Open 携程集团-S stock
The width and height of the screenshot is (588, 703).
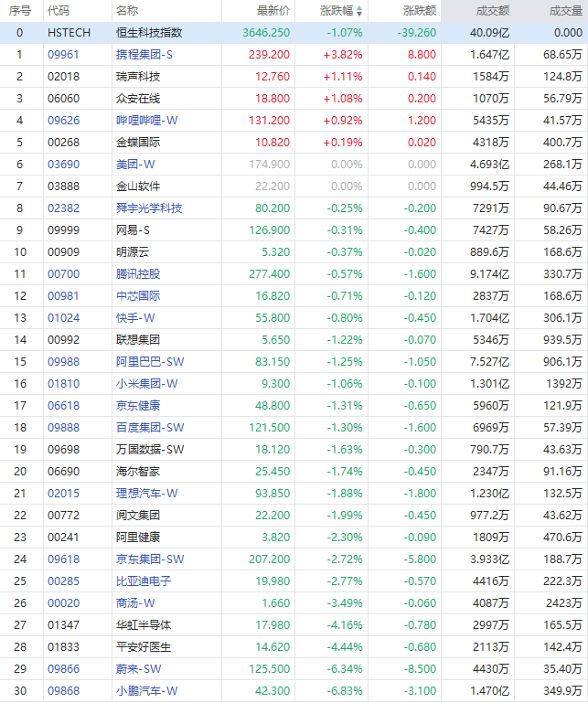click(x=144, y=55)
